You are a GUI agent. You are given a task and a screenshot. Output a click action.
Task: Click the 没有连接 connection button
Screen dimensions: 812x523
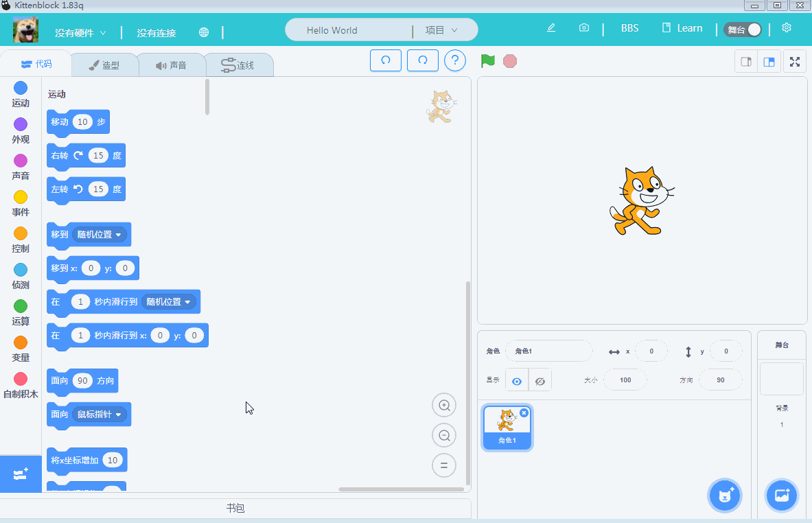pyautogui.click(x=156, y=33)
